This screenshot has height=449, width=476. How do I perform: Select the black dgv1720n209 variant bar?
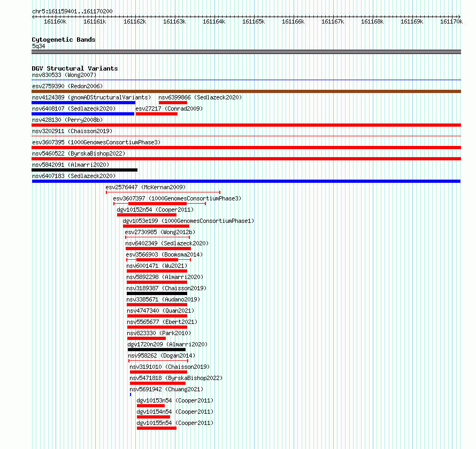(157, 350)
